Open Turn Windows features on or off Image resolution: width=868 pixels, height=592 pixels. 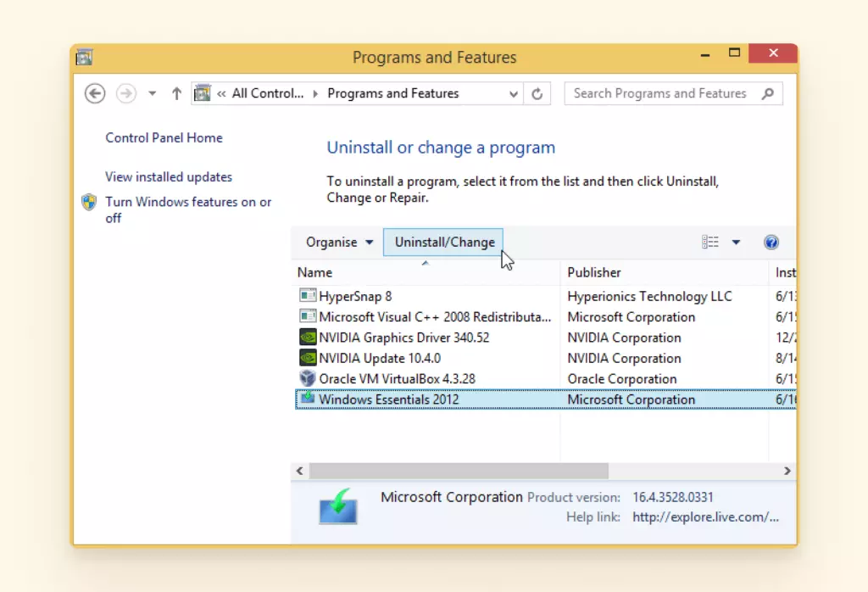pyautogui.click(x=188, y=209)
